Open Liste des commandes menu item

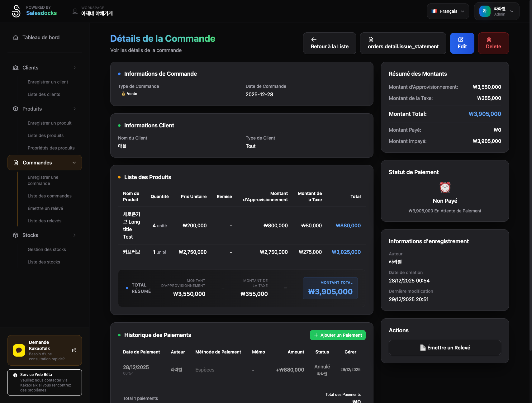(x=50, y=196)
